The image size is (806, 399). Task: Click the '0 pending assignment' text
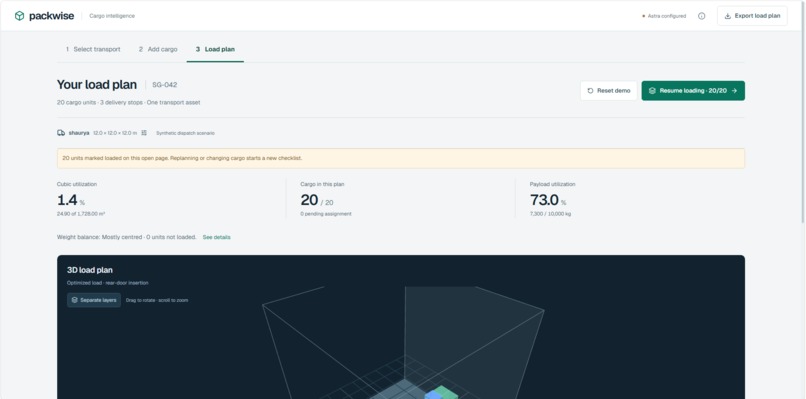[x=326, y=214]
